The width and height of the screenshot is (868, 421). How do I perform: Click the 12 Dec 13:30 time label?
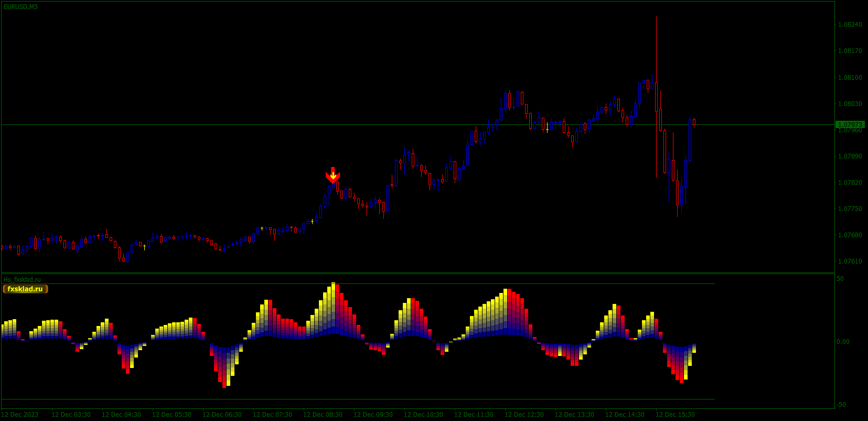tap(574, 415)
